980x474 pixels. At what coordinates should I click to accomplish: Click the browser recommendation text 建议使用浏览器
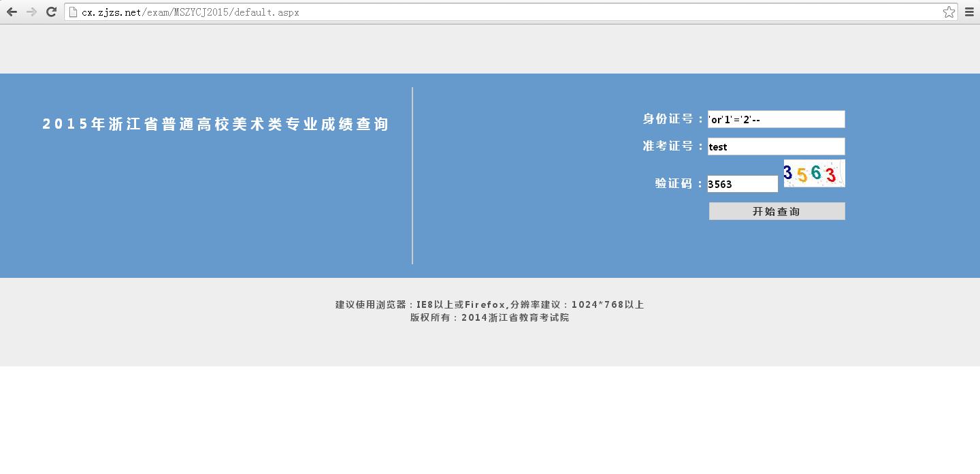point(489,304)
